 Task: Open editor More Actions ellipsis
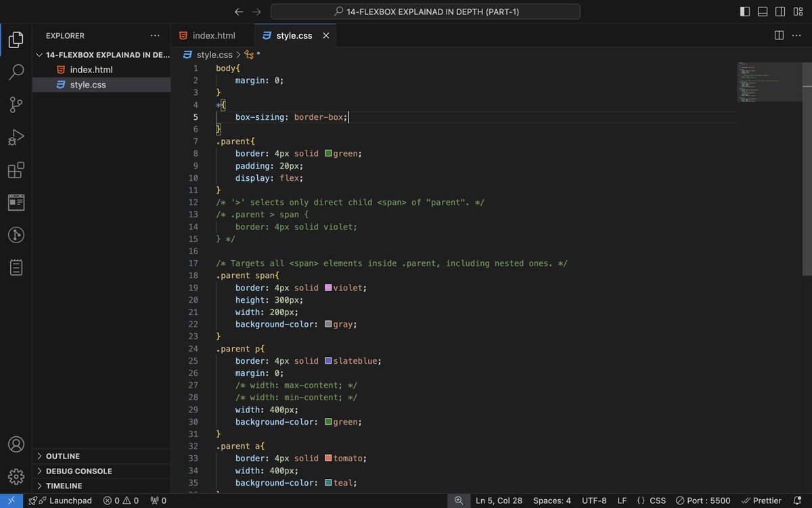(797, 35)
